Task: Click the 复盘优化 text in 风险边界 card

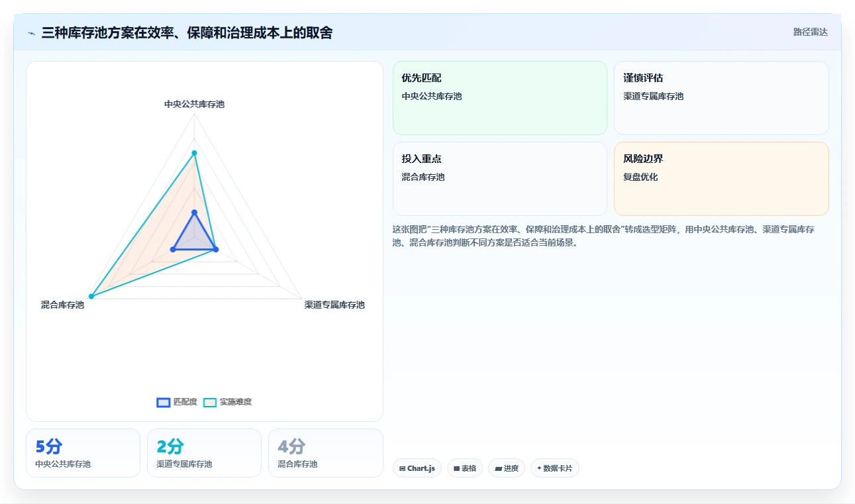Action: pos(640,177)
